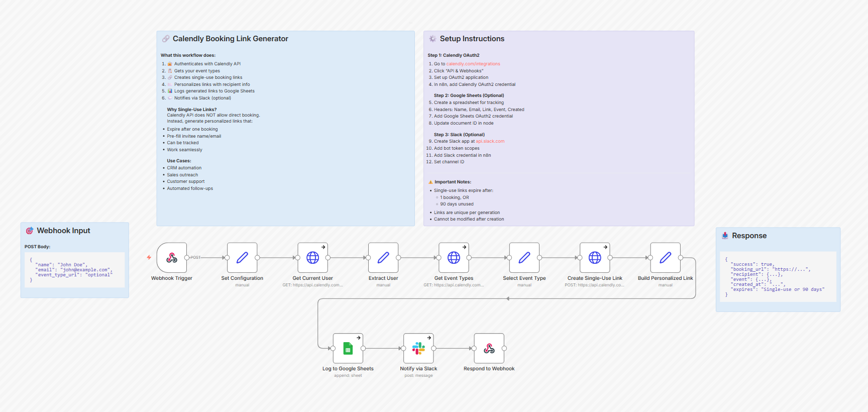Select Build Personalized Link node

(666, 258)
